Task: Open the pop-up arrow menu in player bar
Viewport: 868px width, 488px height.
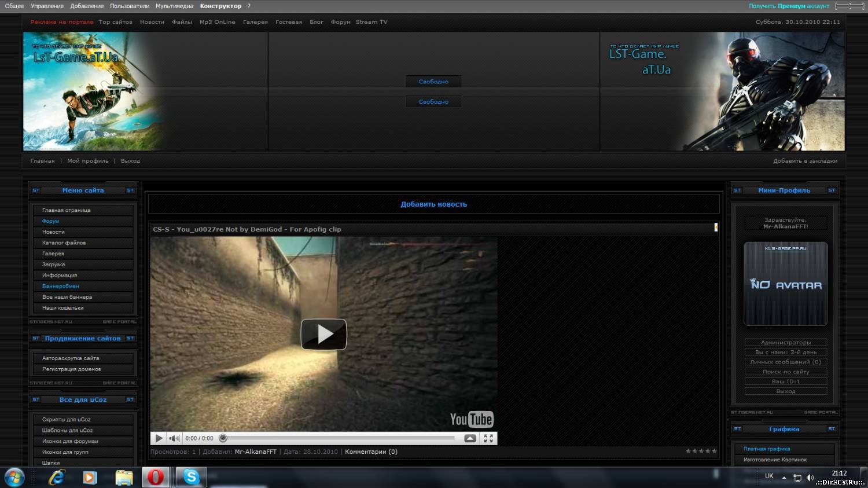Action: click(470, 439)
